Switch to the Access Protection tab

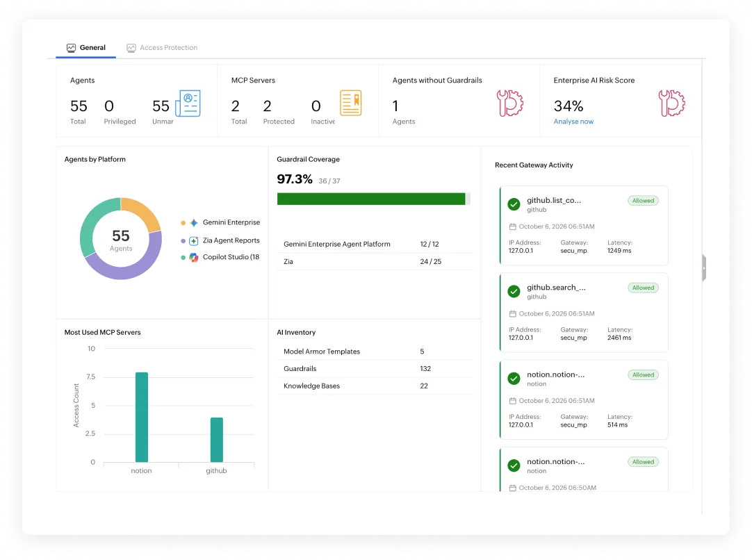coord(162,47)
